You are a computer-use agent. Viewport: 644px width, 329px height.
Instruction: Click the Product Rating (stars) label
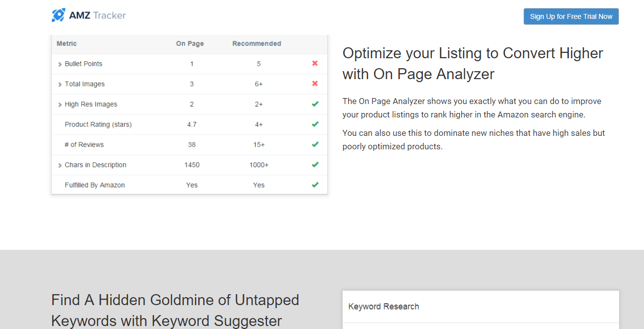(98, 124)
